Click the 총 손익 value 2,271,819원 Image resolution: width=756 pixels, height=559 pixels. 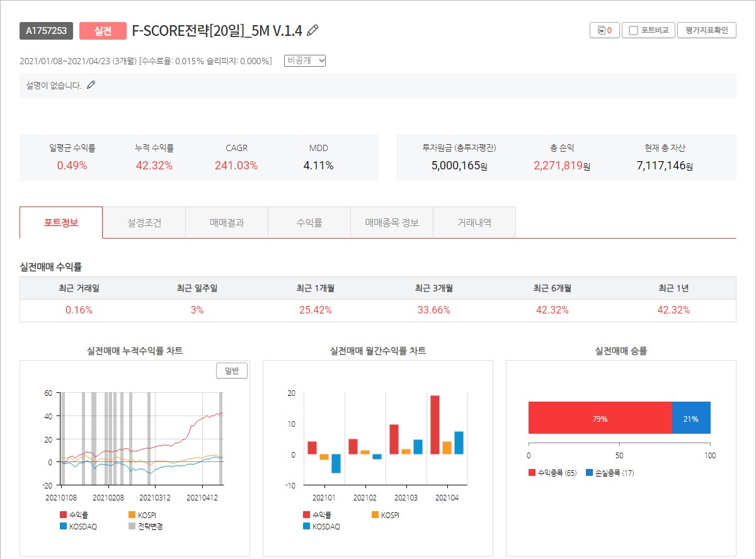tap(561, 166)
